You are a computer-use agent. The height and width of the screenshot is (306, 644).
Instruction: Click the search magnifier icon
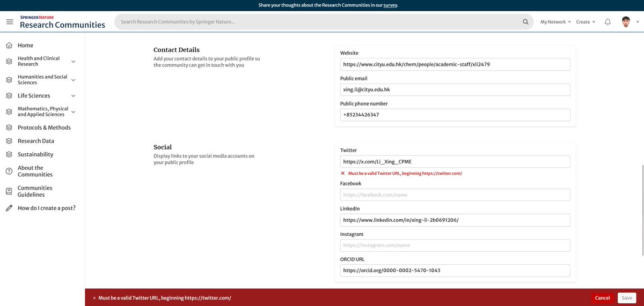pyautogui.click(x=525, y=22)
